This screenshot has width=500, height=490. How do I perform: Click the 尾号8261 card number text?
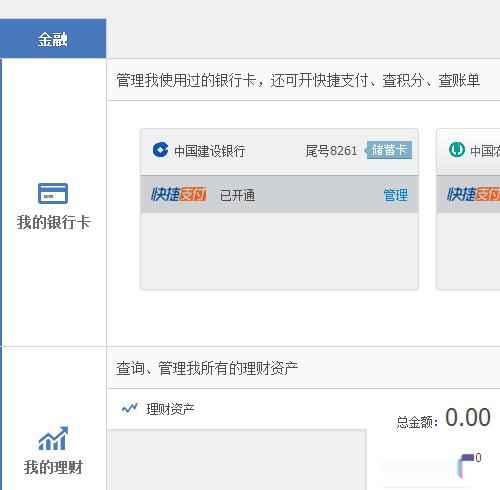coord(331,151)
